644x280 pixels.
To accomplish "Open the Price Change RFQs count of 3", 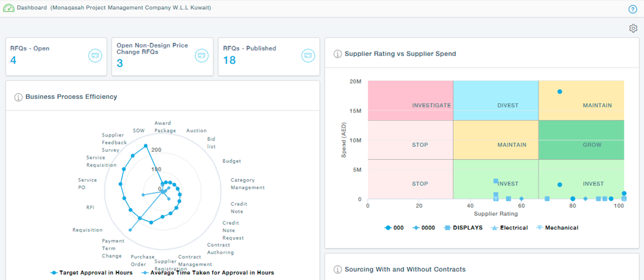I will [120, 63].
